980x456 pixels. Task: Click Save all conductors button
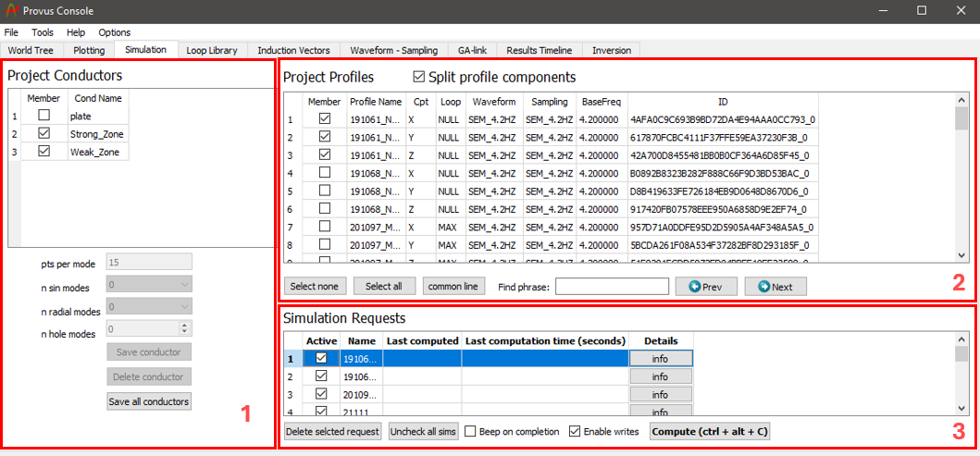[149, 401]
